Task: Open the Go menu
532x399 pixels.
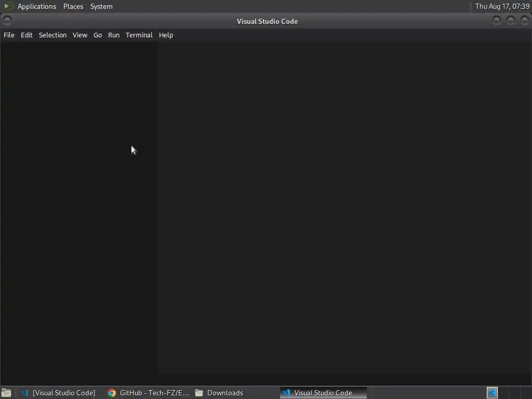Action: coord(98,35)
